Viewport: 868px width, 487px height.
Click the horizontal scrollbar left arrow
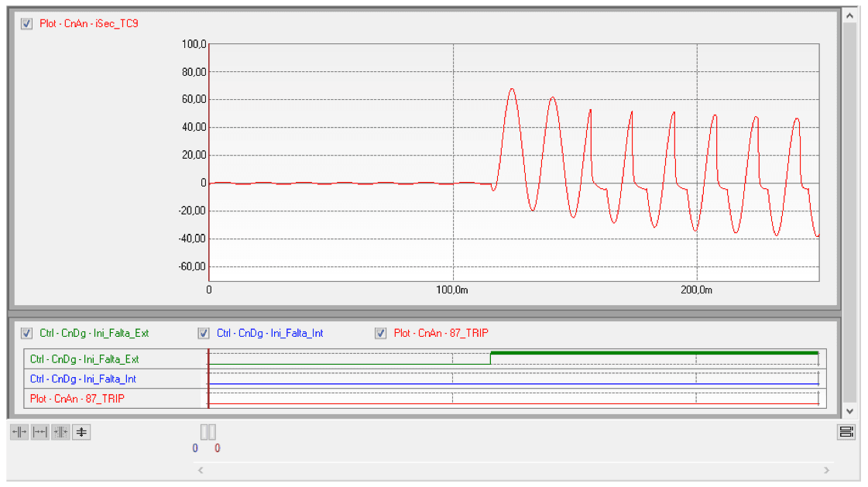[x=200, y=470]
